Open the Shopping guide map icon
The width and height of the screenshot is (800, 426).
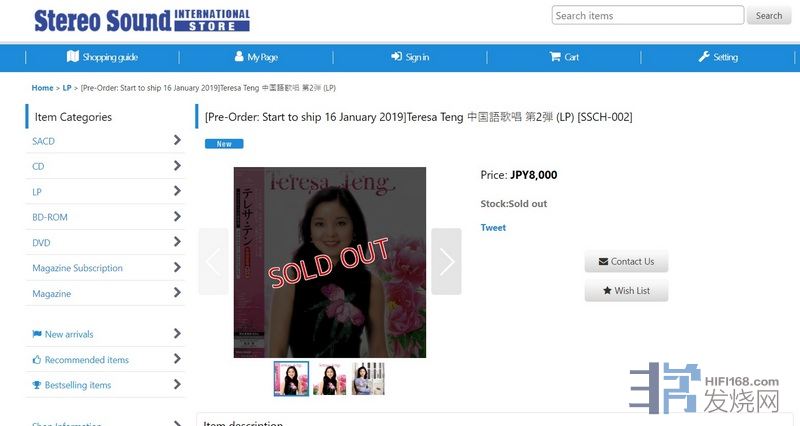[72, 56]
